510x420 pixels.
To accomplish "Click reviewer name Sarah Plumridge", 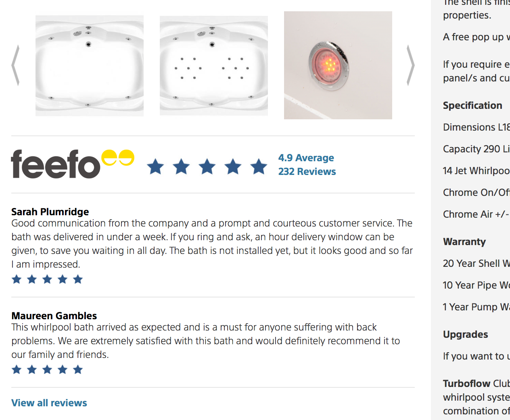I will 50,212.
